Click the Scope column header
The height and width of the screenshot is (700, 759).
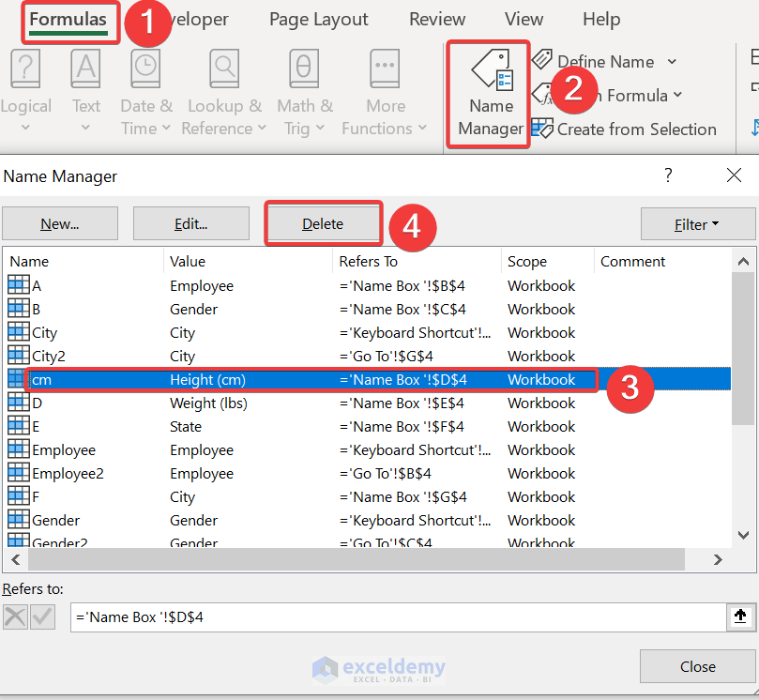tap(548, 262)
